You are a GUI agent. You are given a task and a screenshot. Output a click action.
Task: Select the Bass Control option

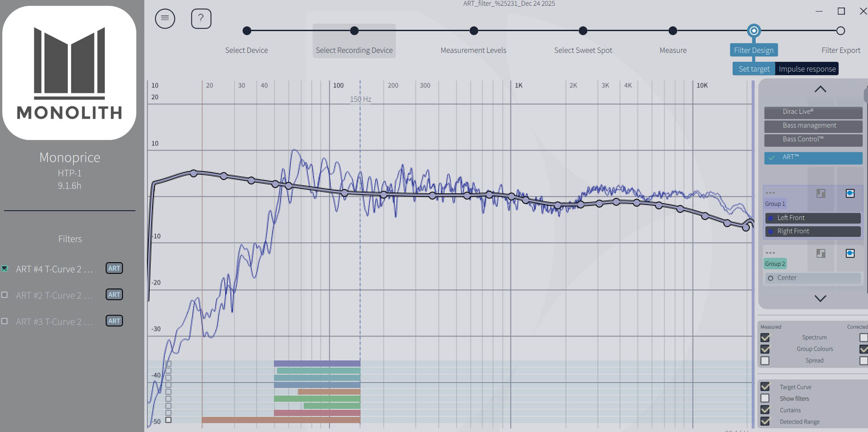click(813, 140)
